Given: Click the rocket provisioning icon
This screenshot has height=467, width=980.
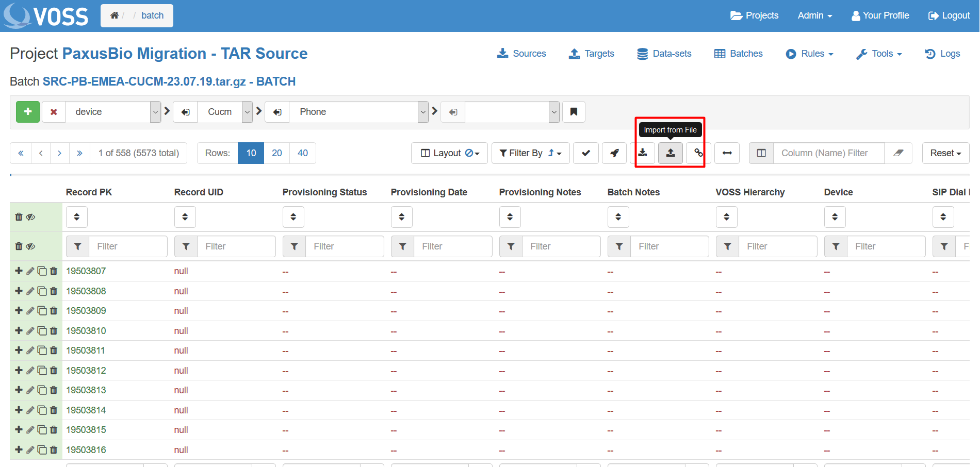Looking at the screenshot, I should click(x=614, y=153).
